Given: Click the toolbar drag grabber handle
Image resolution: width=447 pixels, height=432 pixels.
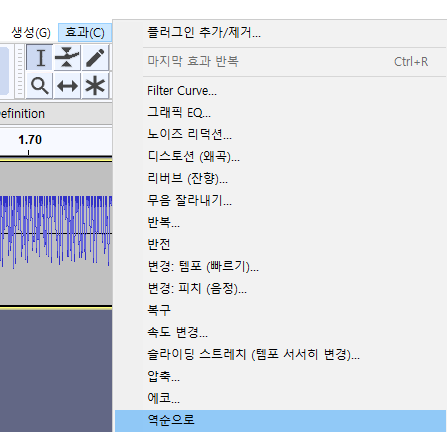Looking at the screenshot, I should [x=20, y=71].
